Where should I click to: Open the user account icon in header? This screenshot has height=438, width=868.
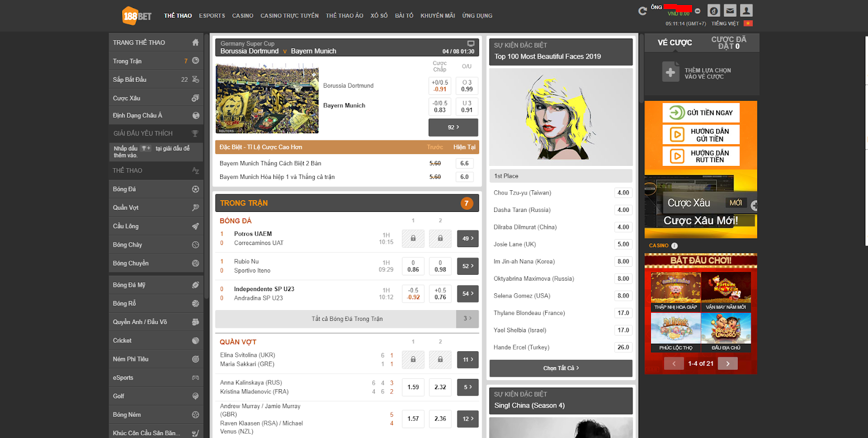[746, 10]
